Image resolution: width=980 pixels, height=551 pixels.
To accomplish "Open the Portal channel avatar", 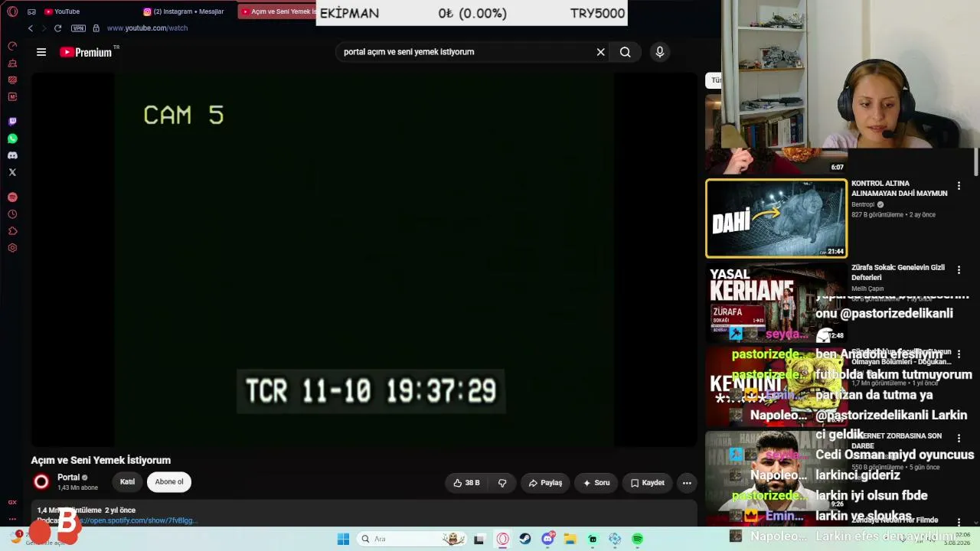I will pyautogui.click(x=41, y=481).
